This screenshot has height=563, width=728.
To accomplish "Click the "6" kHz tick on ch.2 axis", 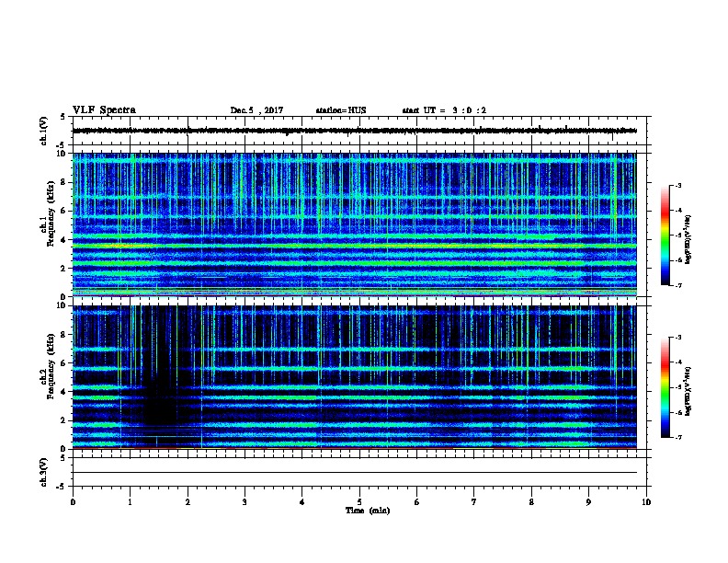I will pos(63,363).
